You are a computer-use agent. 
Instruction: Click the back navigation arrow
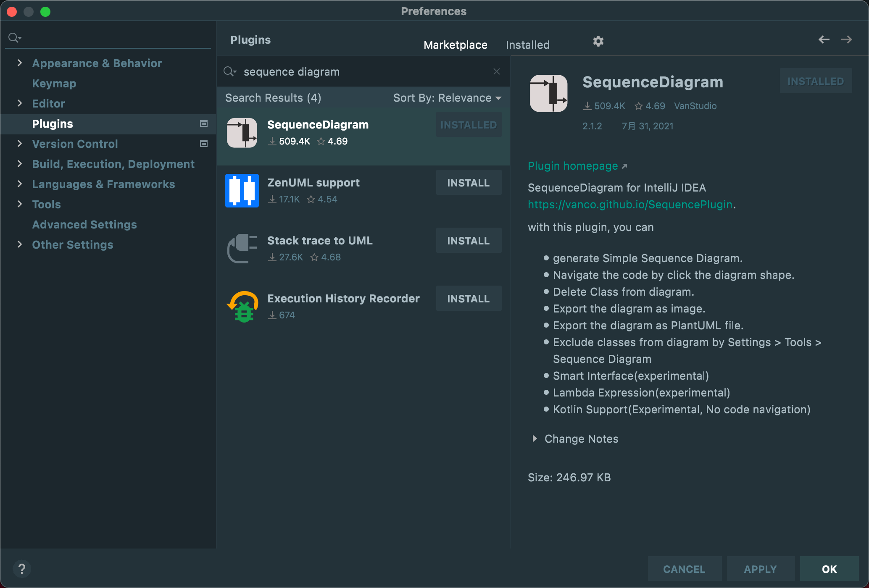[824, 39]
